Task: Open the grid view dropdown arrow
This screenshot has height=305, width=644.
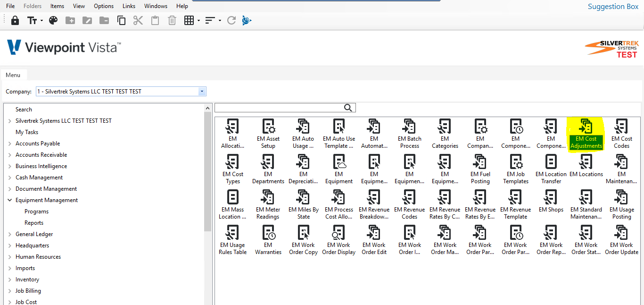Action: point(198,20)
